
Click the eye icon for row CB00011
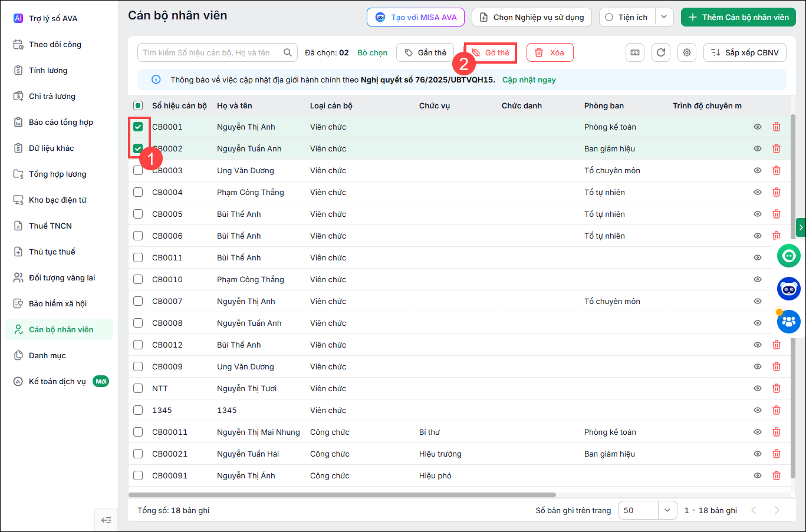758,432
